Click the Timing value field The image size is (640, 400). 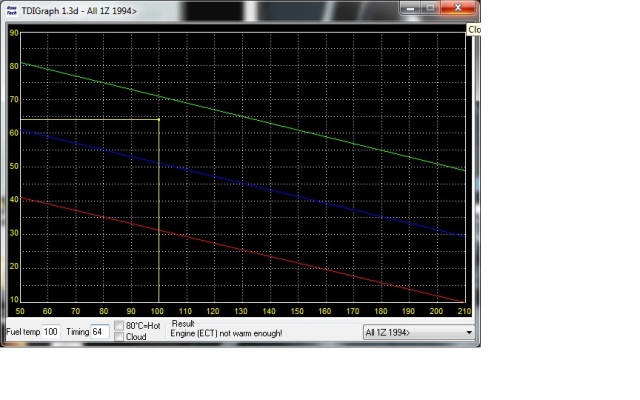[100, 331]
